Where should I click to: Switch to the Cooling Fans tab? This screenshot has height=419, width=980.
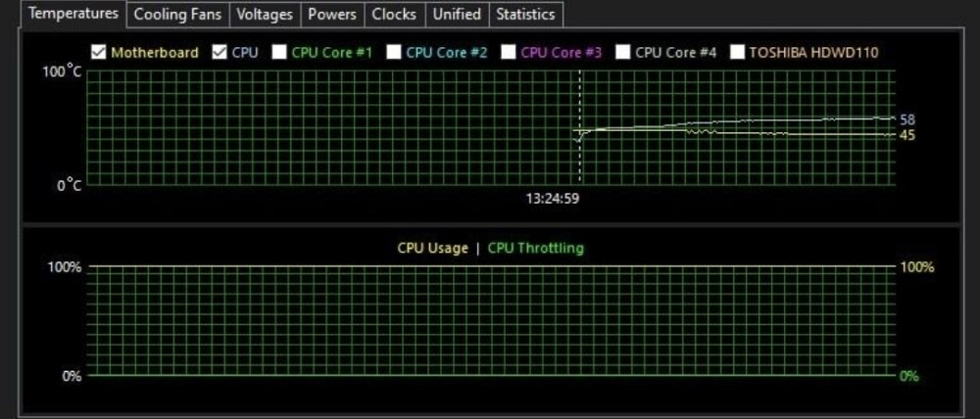[177, 15]
